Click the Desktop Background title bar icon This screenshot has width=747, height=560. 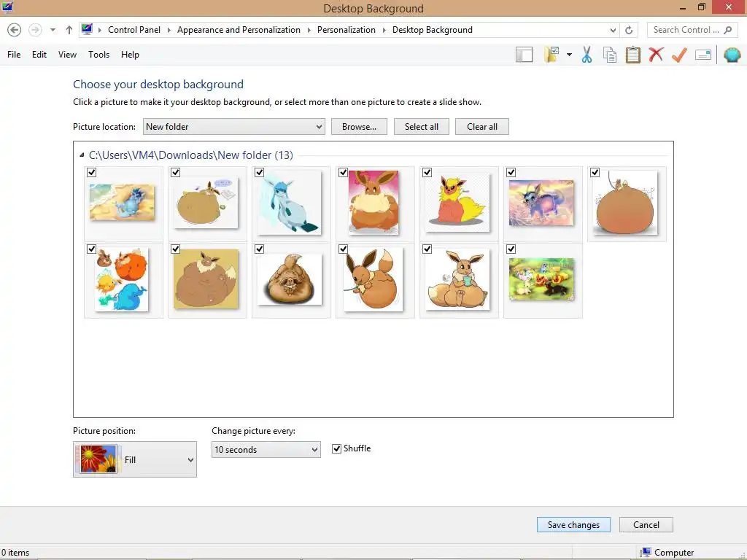tap(7, 7)
